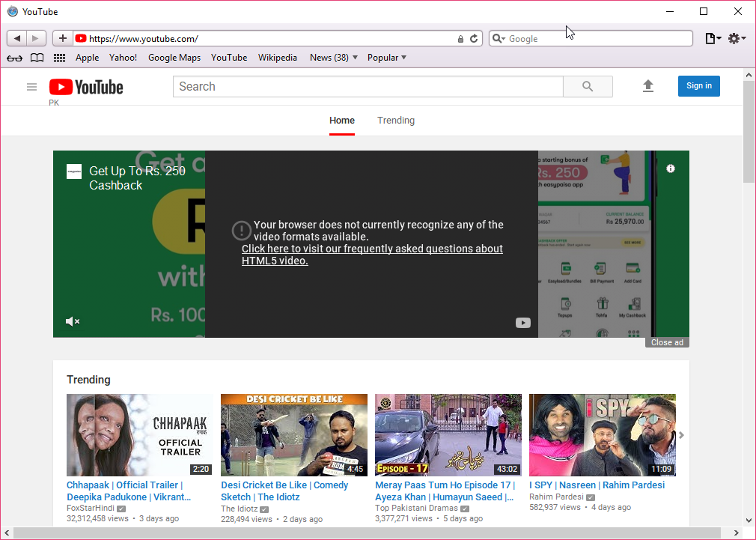Click the Sign in button

click(698, 86)
